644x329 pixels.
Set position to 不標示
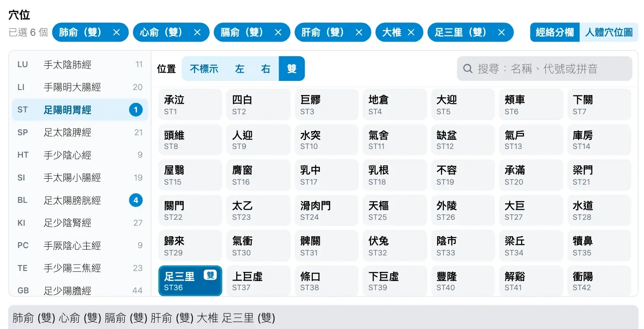(x=204, y=69)
